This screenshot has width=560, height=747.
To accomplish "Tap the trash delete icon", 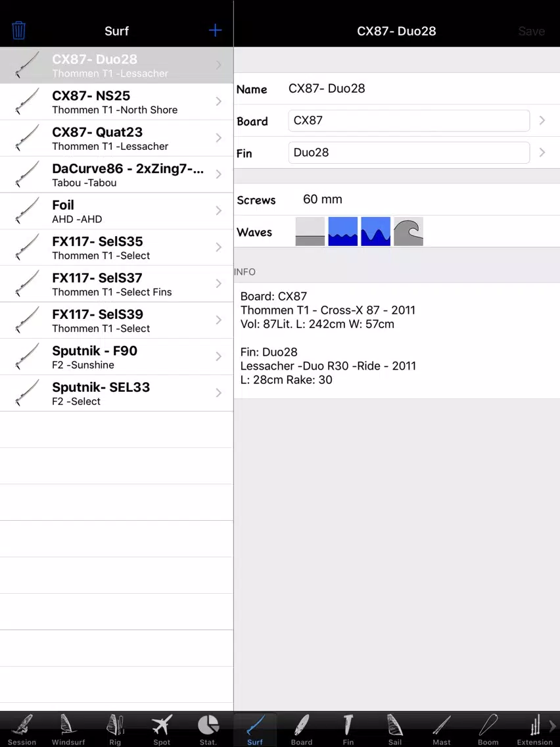I will (x=18, y=30).
